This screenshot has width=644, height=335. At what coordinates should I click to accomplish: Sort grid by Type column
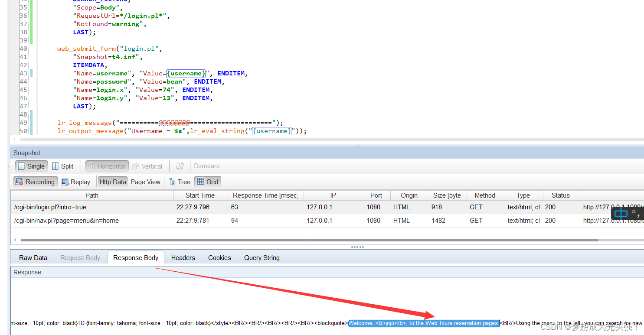click(x=523, y=195)
